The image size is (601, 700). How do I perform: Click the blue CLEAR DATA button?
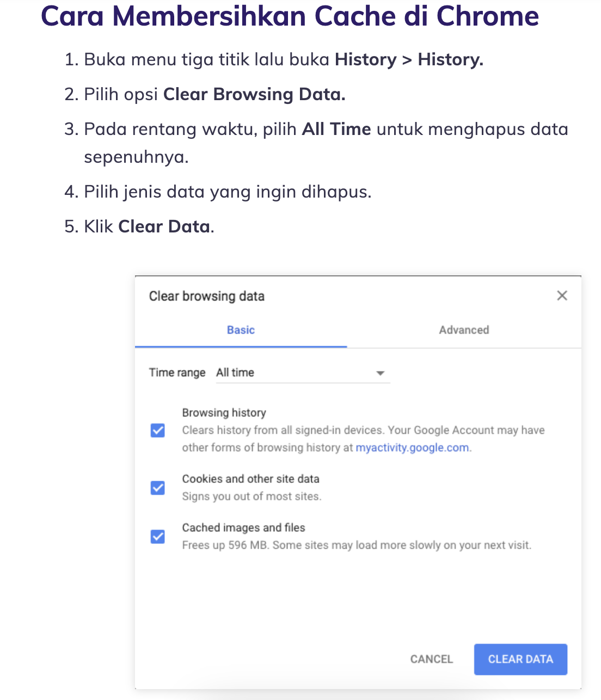point(520,659)
